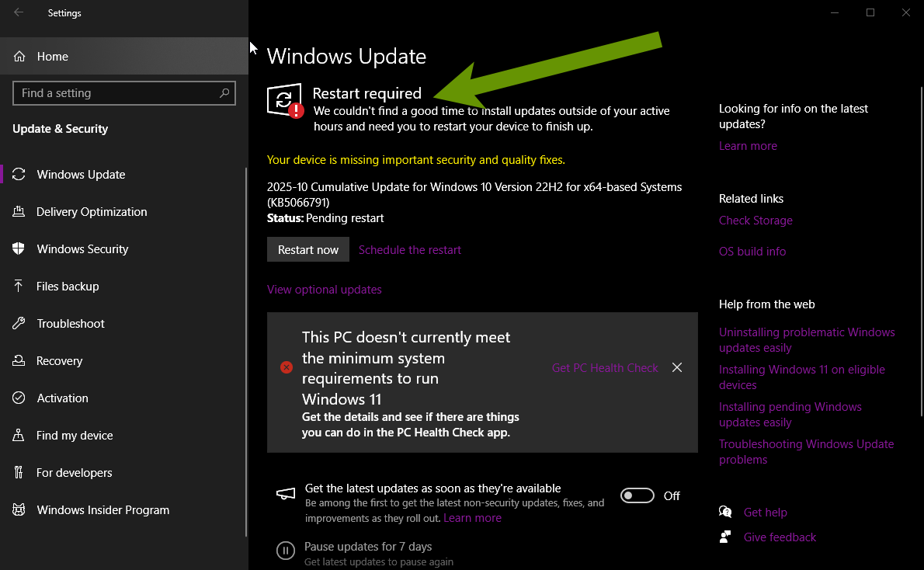Viewport: 924px width, 570px height.
Task: Click the Windows Insider Program icon
Action: click(19, 510)
